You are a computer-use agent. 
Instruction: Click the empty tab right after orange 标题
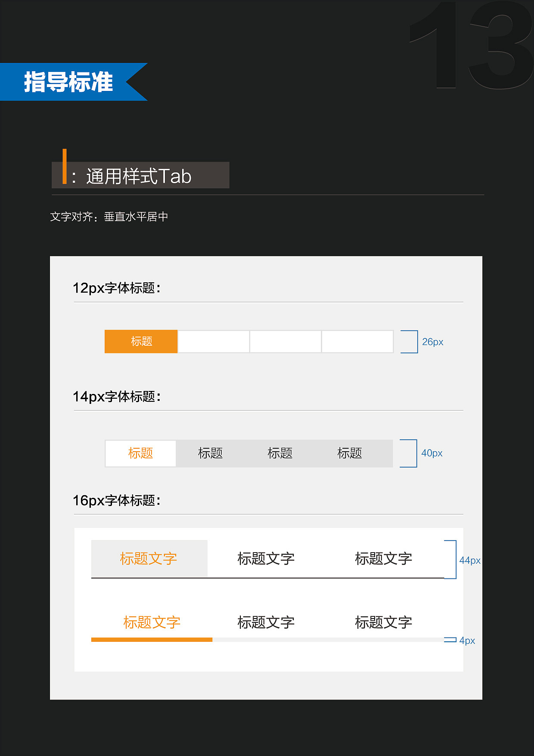(x=214, y=341)
